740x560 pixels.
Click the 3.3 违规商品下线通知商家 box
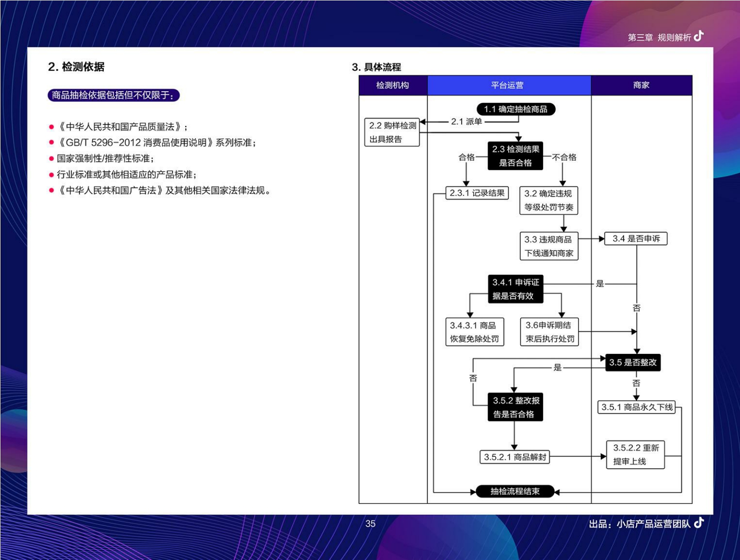[548, 246]
